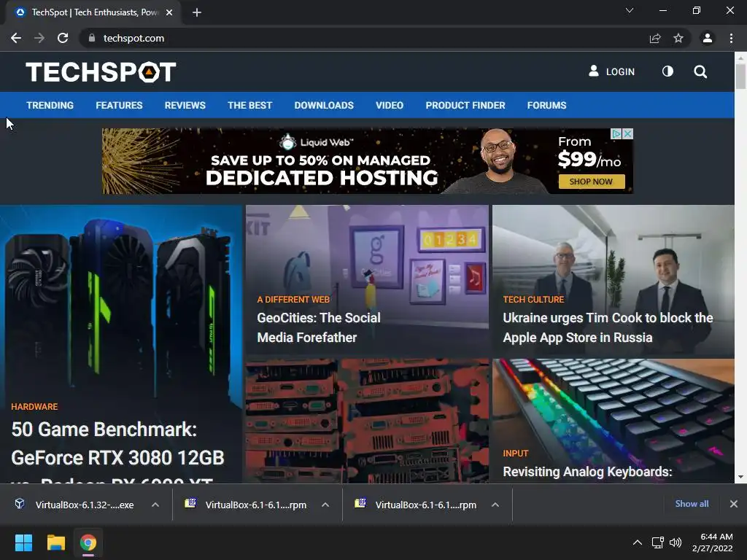Share this page using the share icon
The width and height of the screenshot is (747, 560).
[x=655, y=38]
